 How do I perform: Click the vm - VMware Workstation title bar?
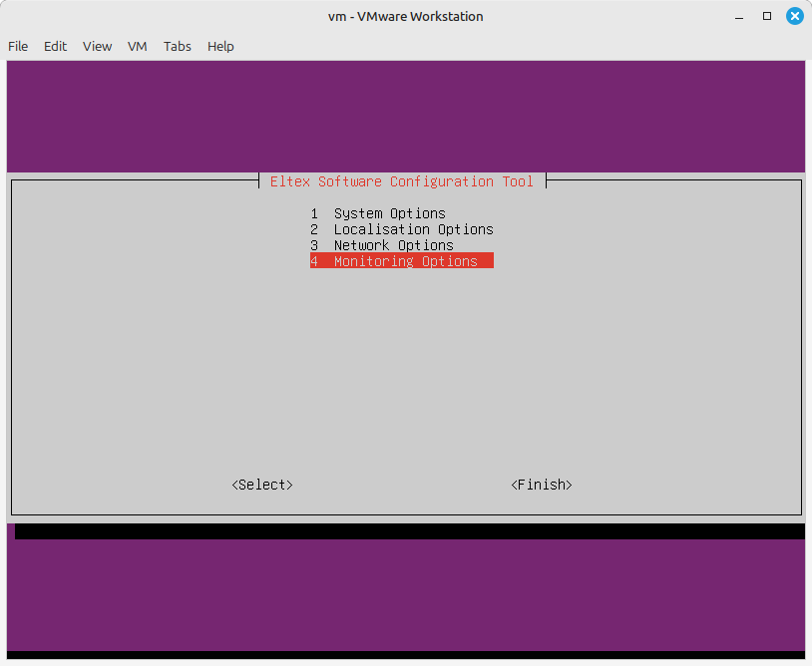pos(405,17)
